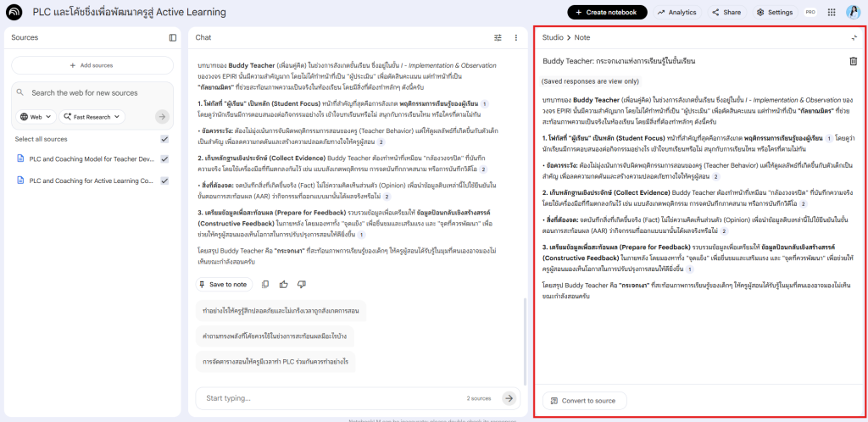The image size is (868, 422).
Task: Go back to Studio in breadcrumb
Action: 553,37
